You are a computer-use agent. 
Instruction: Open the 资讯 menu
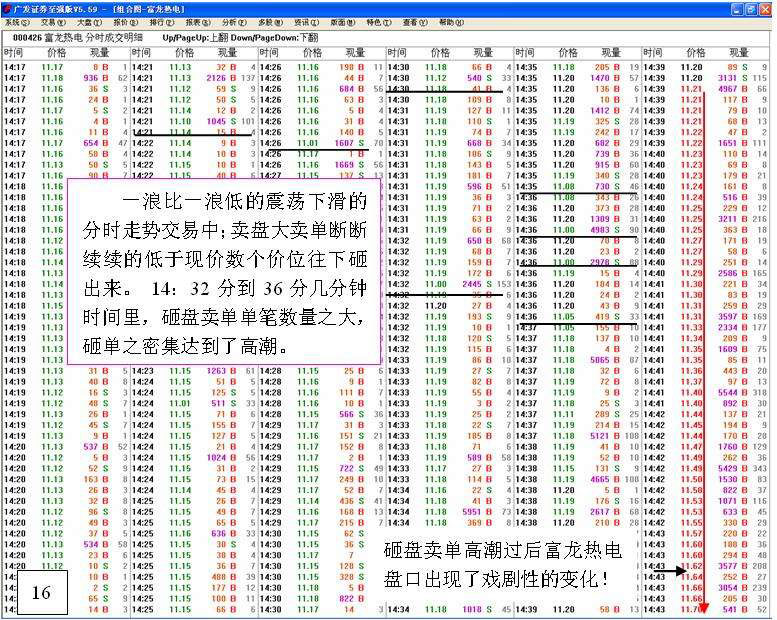tap(307, 22)
